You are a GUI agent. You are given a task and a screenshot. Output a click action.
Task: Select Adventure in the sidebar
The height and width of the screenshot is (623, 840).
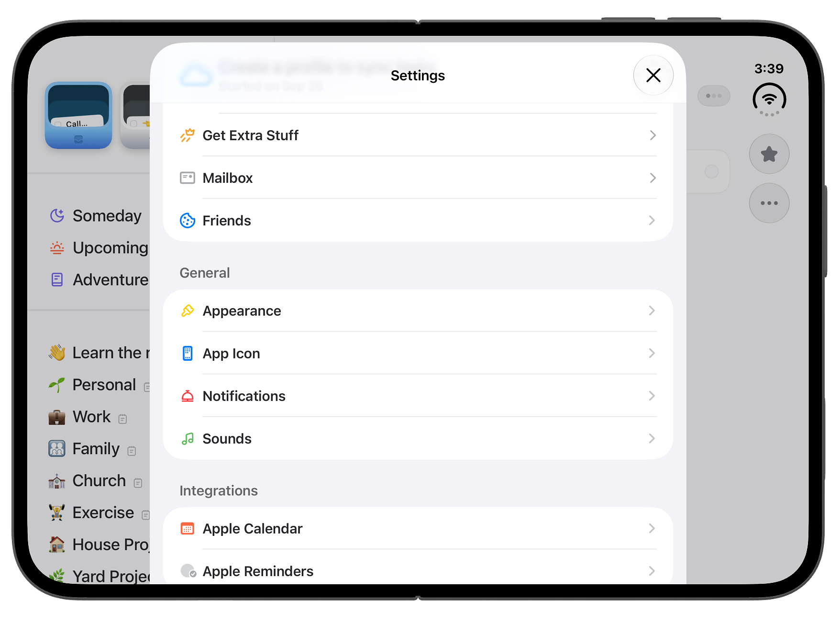point(99,280)
